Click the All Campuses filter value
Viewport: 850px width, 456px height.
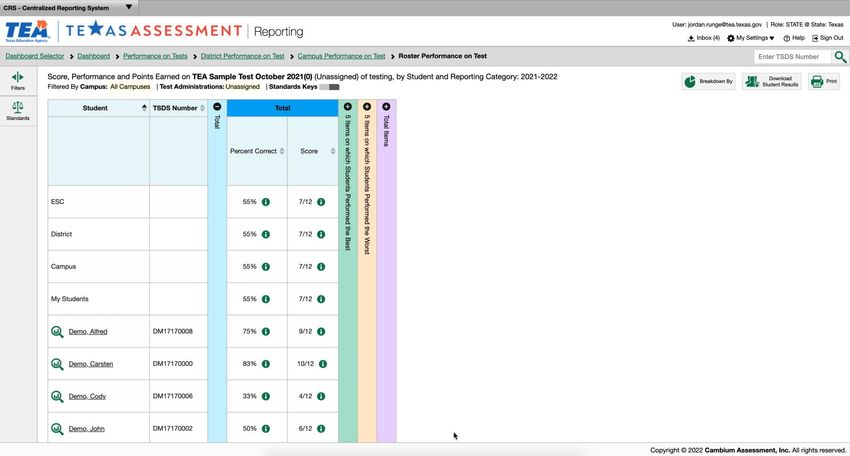[x=130, y=87]
